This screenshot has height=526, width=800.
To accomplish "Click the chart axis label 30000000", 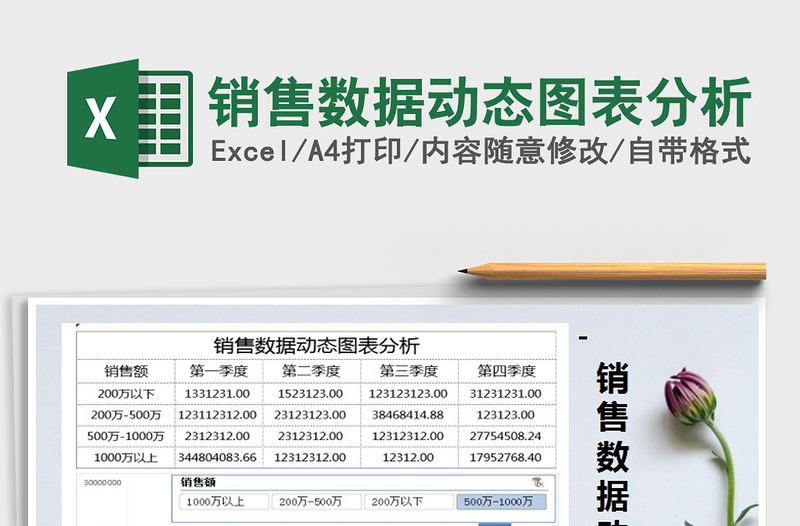I will pos(103,483).
